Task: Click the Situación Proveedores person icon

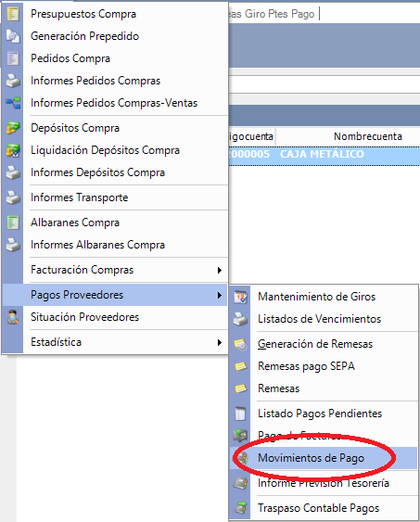Action: 13,317
